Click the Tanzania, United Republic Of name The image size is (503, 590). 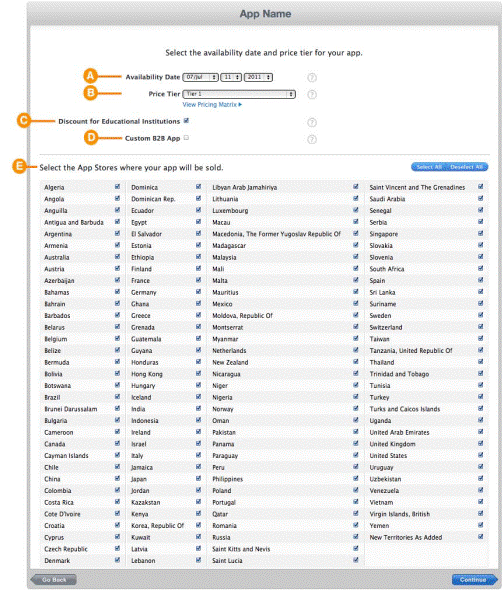click(411, 351)
